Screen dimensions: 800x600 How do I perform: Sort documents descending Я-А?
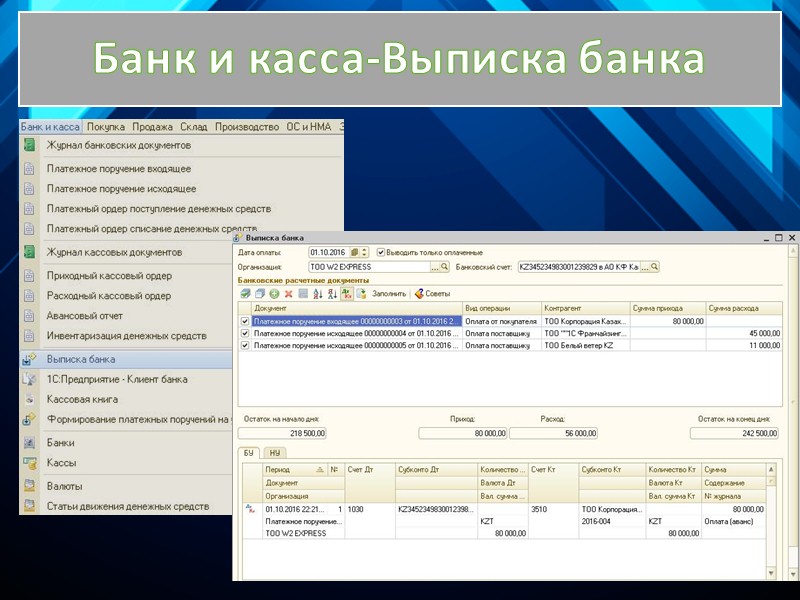(332, 294)
